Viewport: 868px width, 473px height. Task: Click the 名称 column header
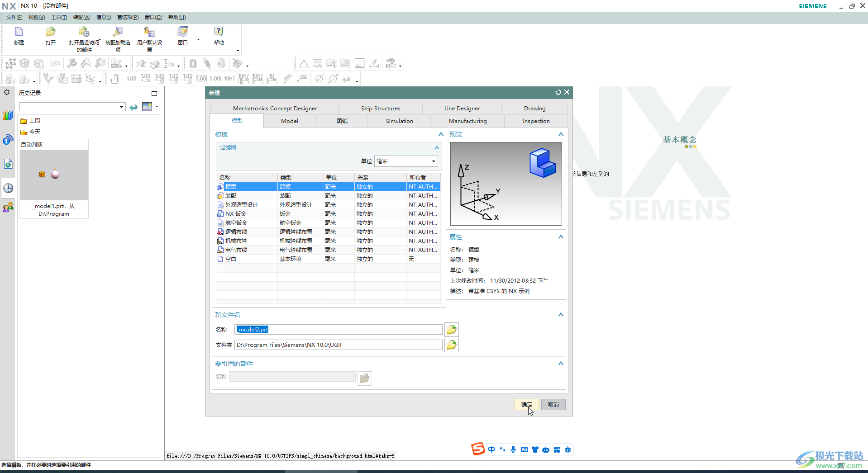coord(247,177)
